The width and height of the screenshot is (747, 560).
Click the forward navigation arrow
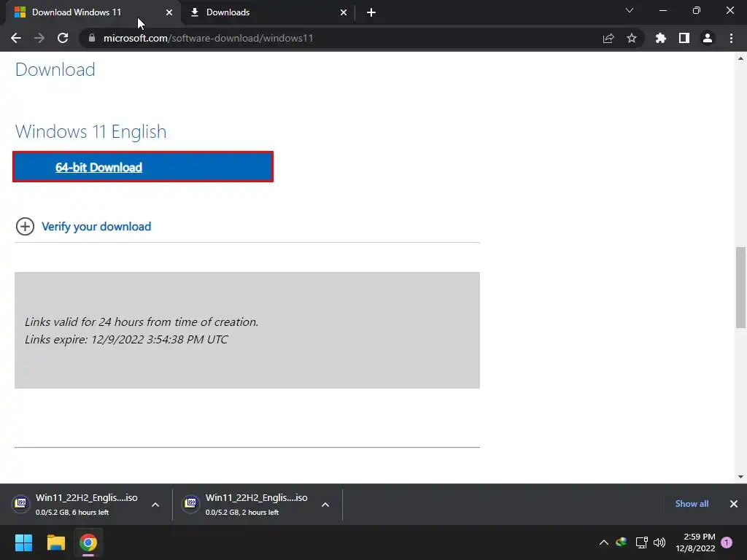coord(39,38)
